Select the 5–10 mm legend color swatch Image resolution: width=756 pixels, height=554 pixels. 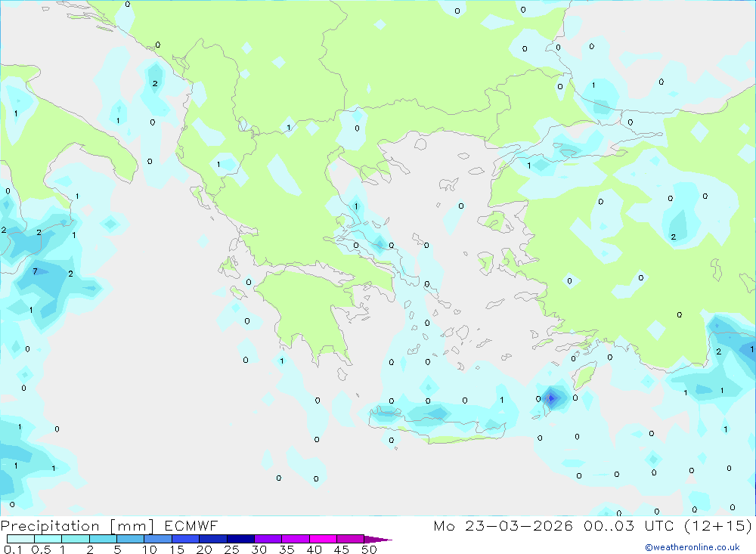coord(131,539)
